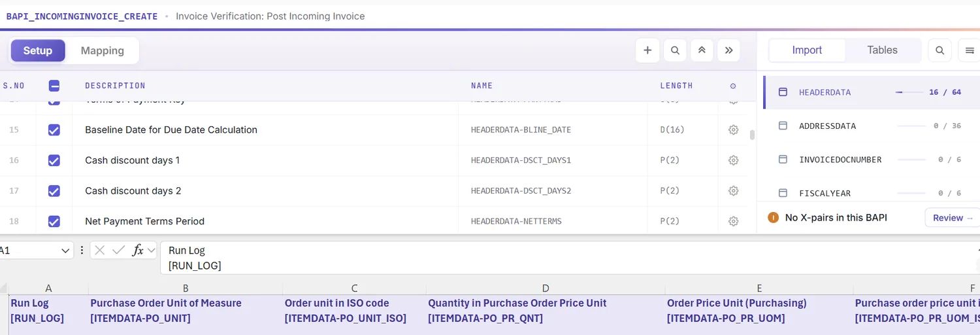Click the double chevron right expand icon
The image size is (980, 335).
[728, 50]
